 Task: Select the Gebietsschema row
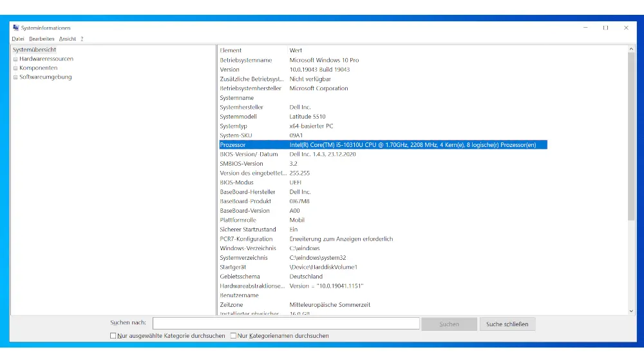[x=383, y=277]
